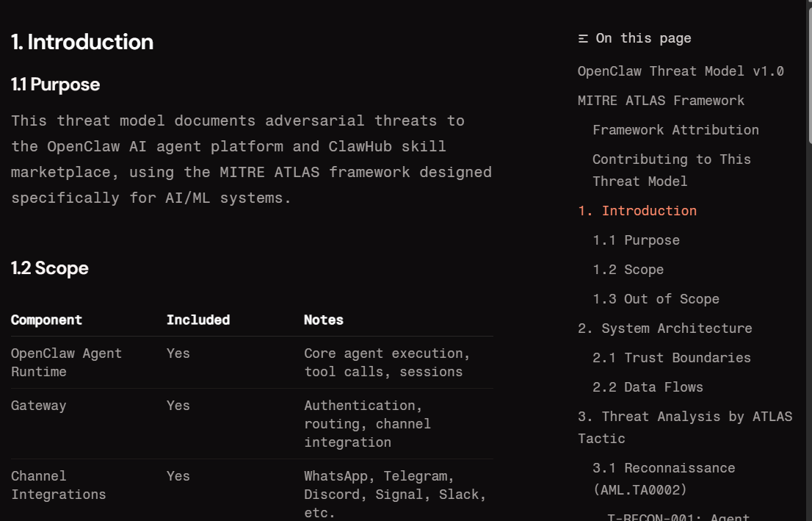Click Yes in Channel Integrations row
The image size is (812, 521).
coord(178,476)
